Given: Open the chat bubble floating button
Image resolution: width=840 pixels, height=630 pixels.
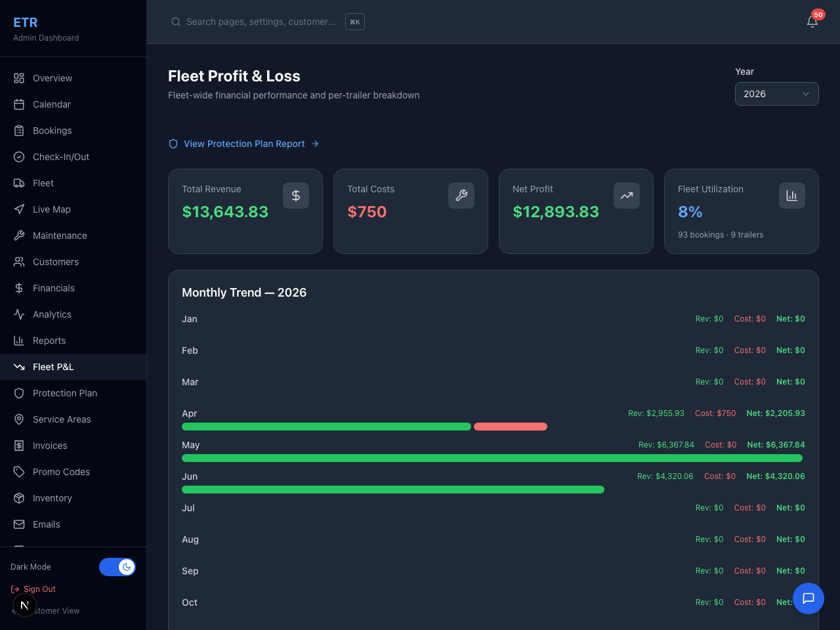Looking at the screenshot, I should click(x=808, y=598).
